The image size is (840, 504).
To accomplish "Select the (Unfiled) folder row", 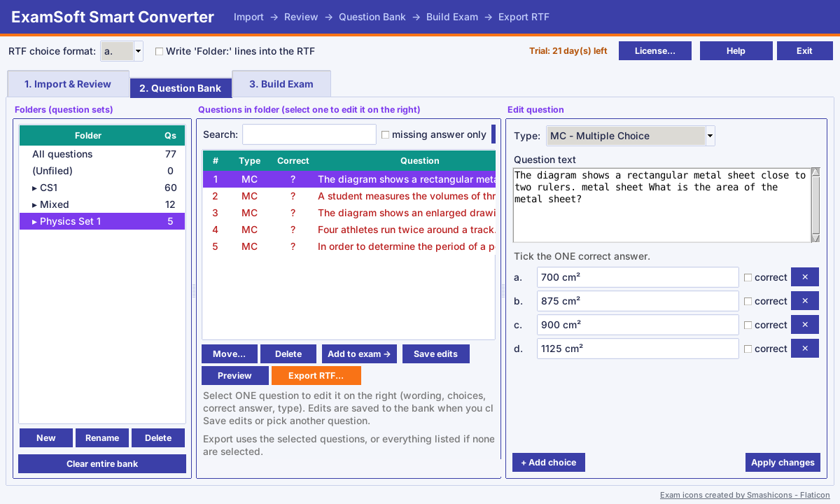I will (102, 171).
